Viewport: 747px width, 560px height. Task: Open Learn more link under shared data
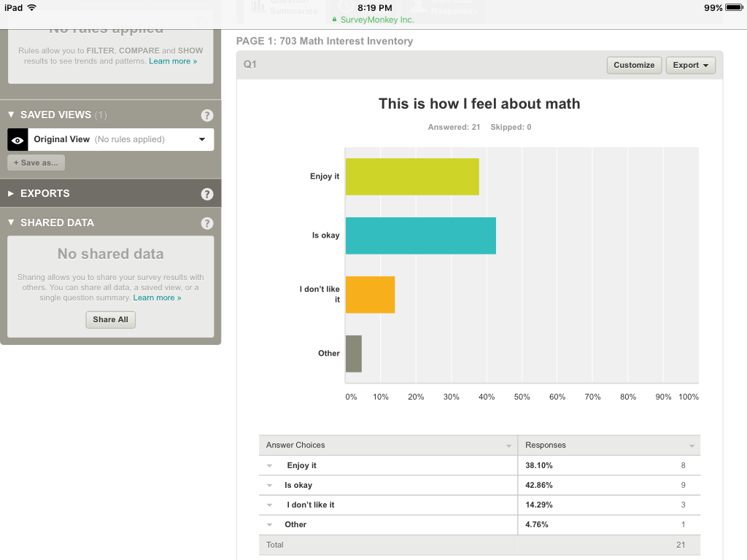157,298
